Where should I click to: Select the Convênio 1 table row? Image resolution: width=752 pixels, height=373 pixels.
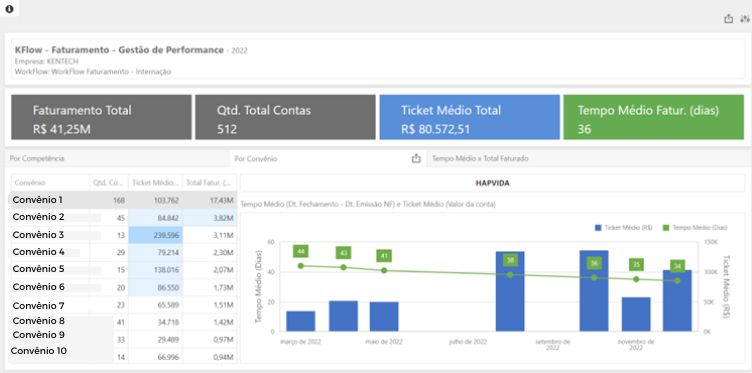pyautogui.click(x=124, y=200)
